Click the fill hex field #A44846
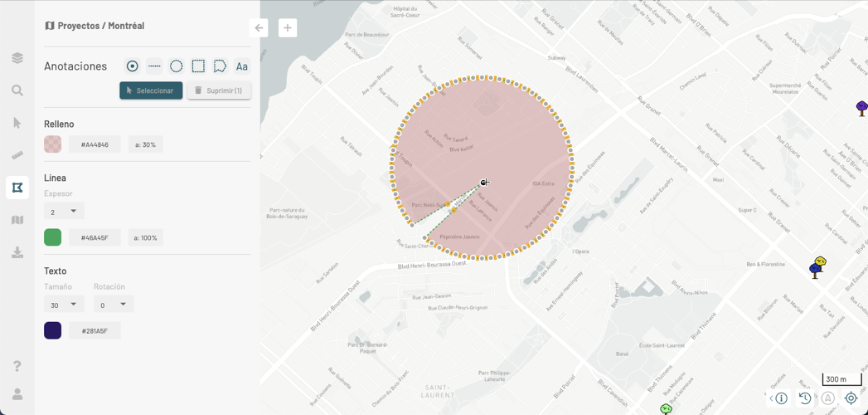Viewport: 868px width, 415px height. click(95, 144)
